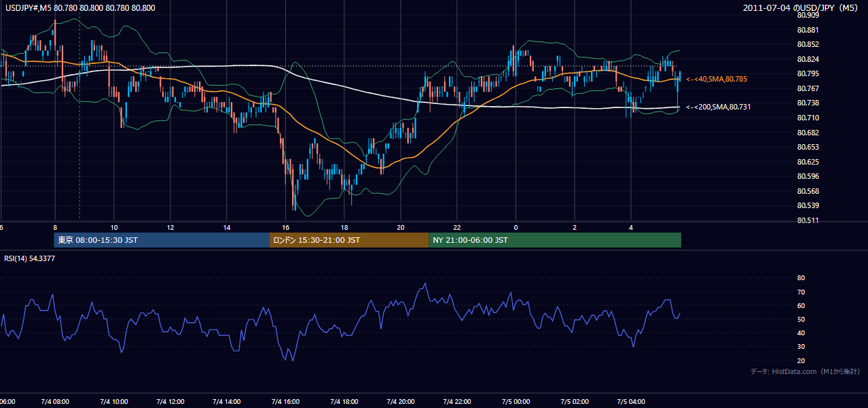The image size is (868, 408).
Task: Click the 7/4 12:00 time axis label
Action: coord(170,402)
